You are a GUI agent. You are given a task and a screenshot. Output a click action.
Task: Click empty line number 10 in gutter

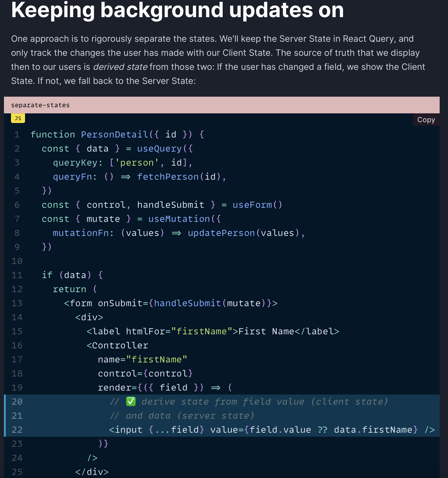click(x=17, y=261)
